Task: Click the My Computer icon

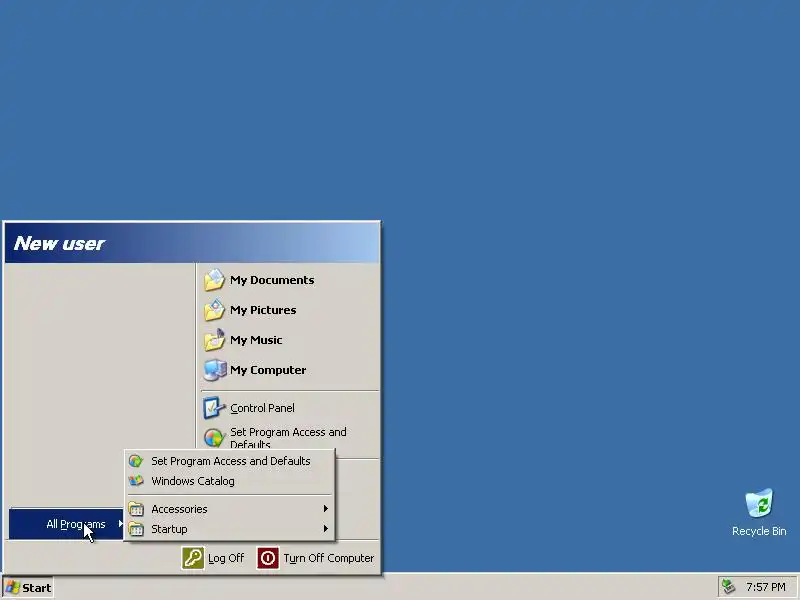Action: point(214,370)
